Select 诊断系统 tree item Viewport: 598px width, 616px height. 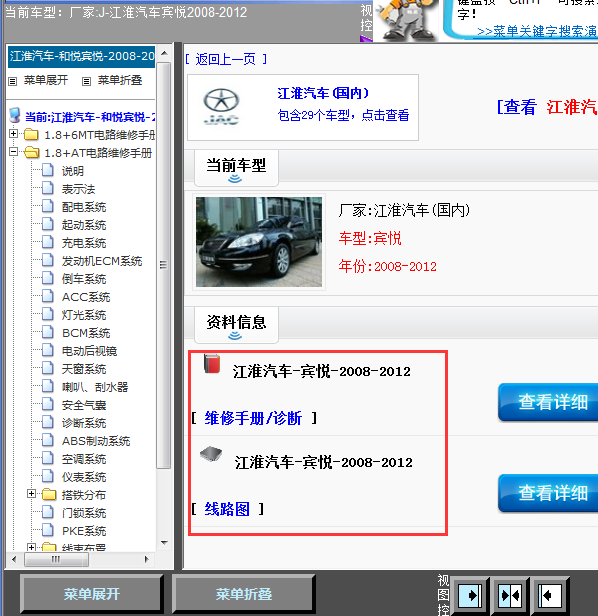pyautogui.click(x=84, y=423)
